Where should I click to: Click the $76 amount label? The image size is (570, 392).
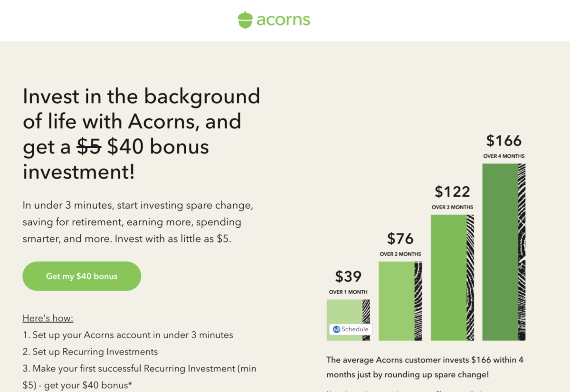coord(400,238)
